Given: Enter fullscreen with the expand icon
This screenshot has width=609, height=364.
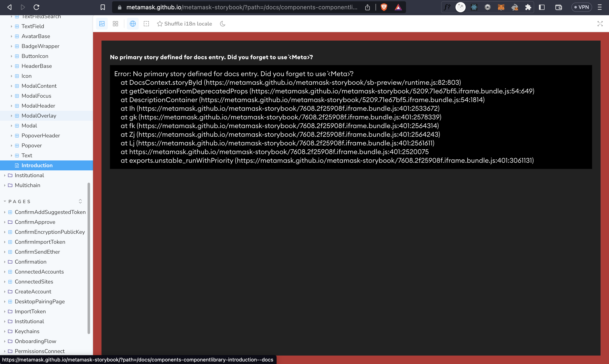Looking at the screenshot, I should [600, 23].
